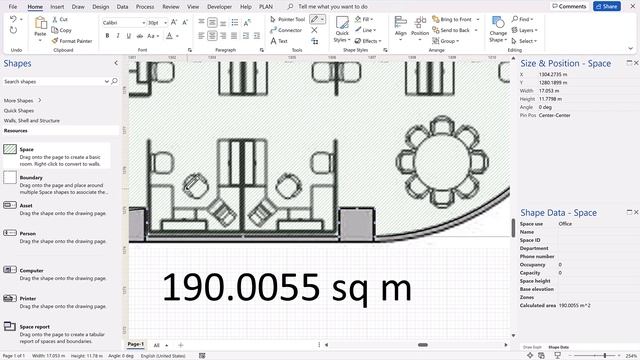Open the Effects dropdown

368,41
